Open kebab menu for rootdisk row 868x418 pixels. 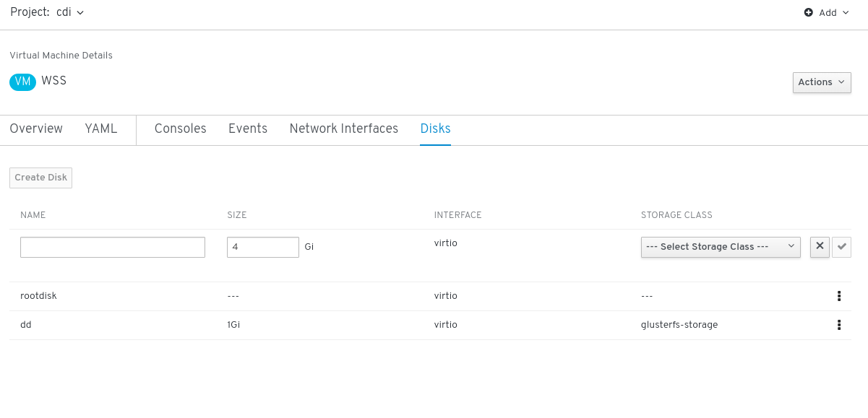(839, 296)
